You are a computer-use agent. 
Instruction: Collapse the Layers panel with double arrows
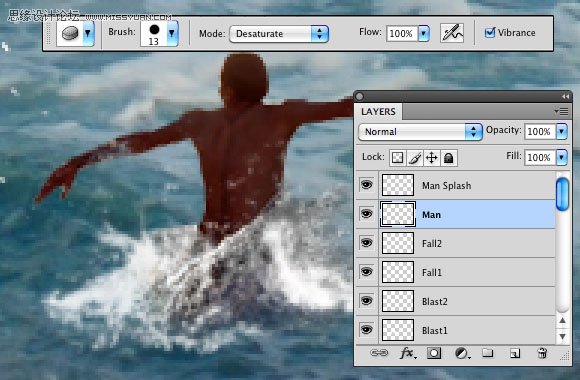(x=566, y=97)
